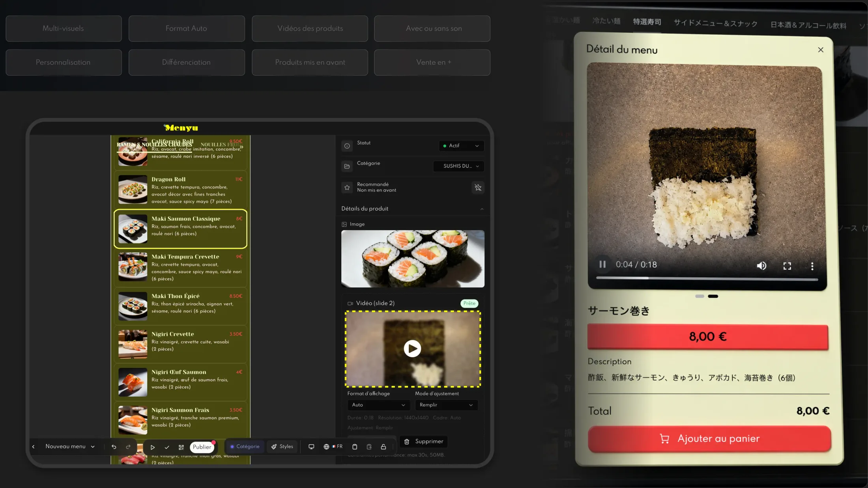The image size is (868, 488).
Task: Open the Styles panel
Action: [x=282, y=447]
